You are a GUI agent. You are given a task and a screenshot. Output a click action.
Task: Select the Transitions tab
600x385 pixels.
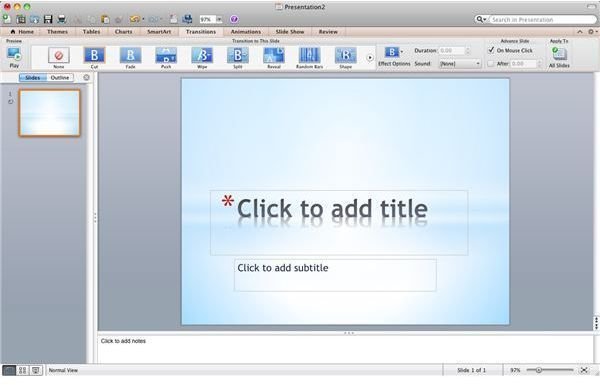201,32
